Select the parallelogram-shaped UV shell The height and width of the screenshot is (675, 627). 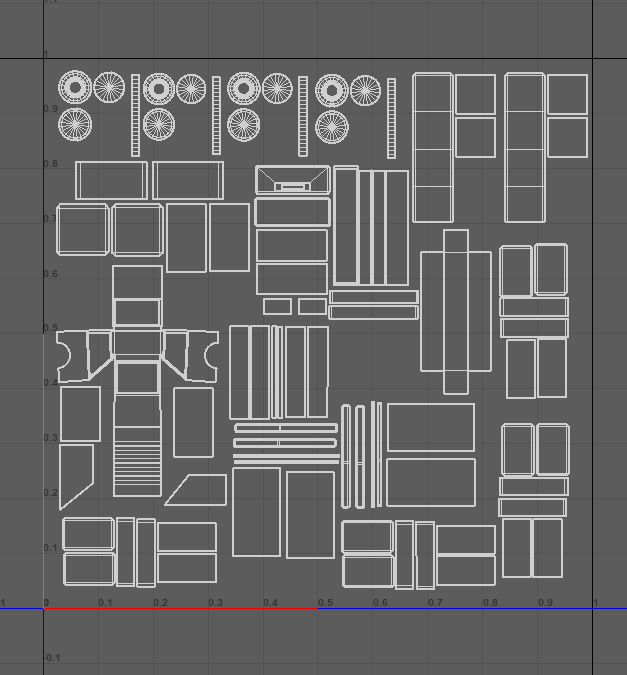197,490
